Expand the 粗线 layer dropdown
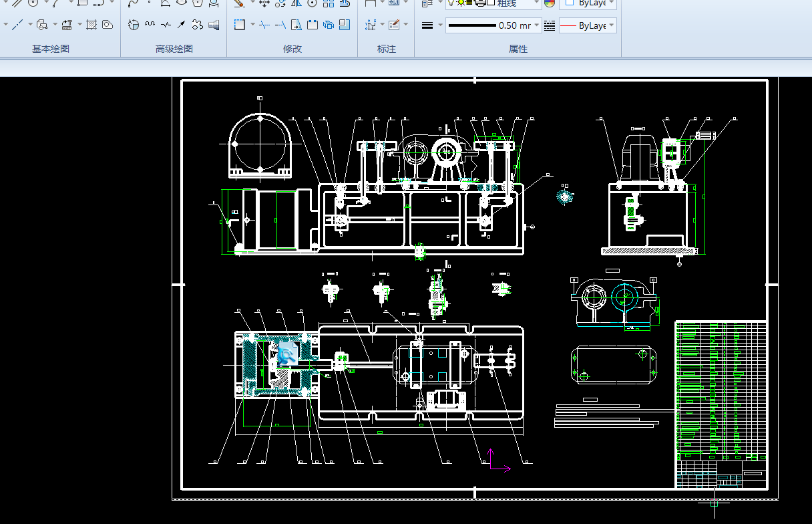The height and width of the screenshot is (524, 812). [x=537, y=3]
